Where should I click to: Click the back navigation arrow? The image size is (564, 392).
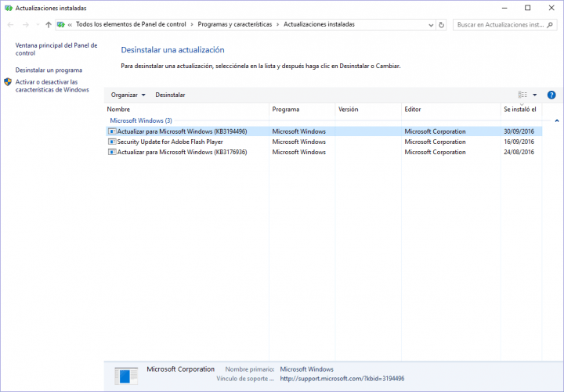coord(10,24)
